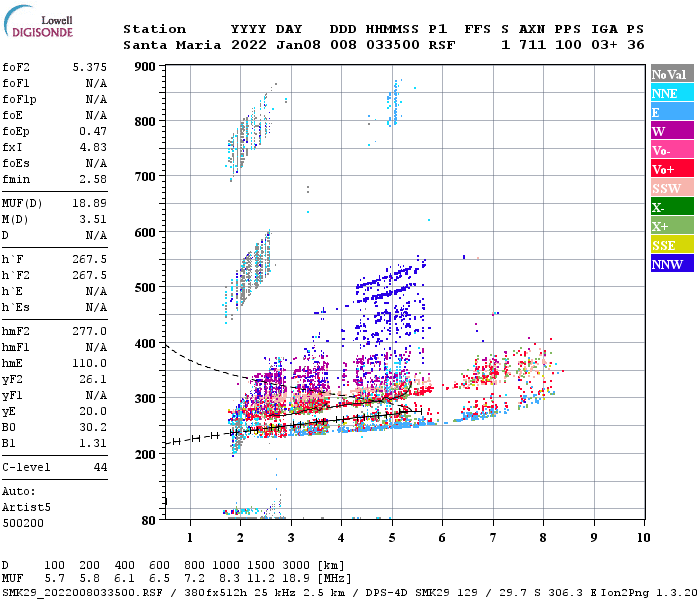
Task: Select the Vo+ red legend swatch
Action: click(x=672, y=169)
